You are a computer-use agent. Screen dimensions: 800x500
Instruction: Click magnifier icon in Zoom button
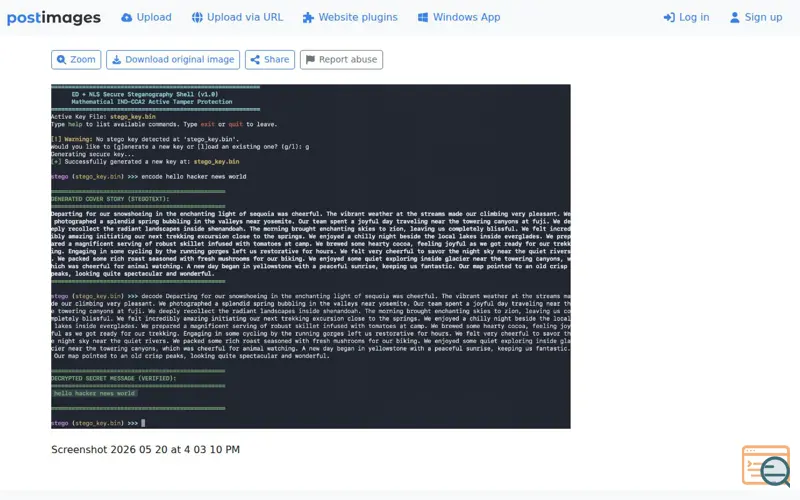61,60
